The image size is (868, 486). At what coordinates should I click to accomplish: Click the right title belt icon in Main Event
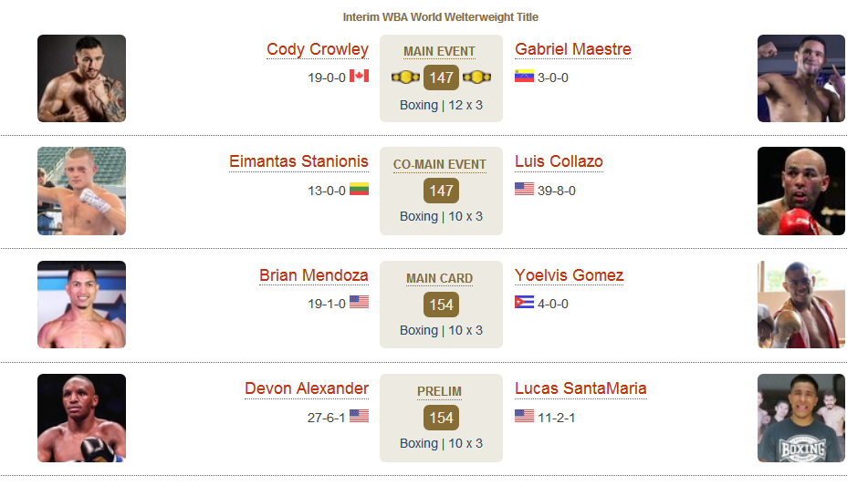point(476,78)
